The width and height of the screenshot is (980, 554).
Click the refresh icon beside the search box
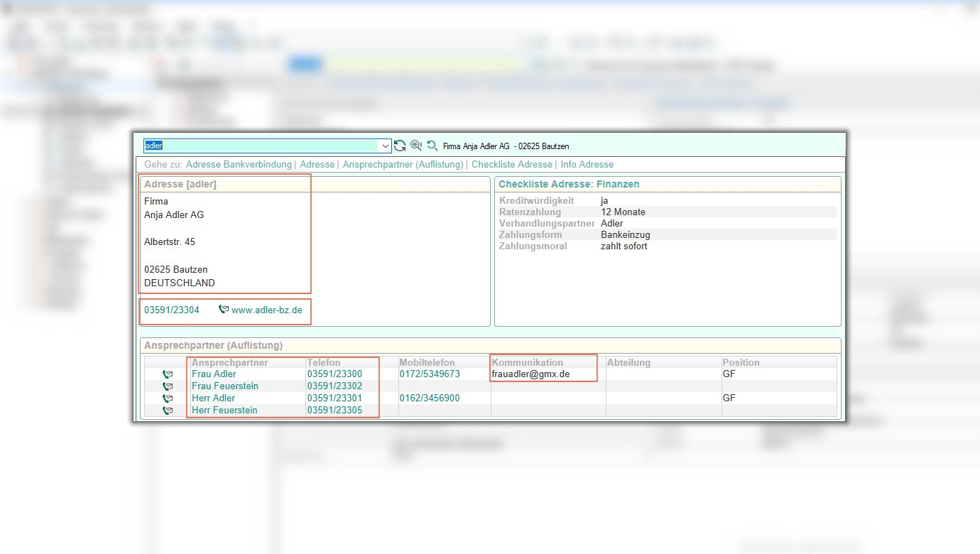(x=400, y=146)
